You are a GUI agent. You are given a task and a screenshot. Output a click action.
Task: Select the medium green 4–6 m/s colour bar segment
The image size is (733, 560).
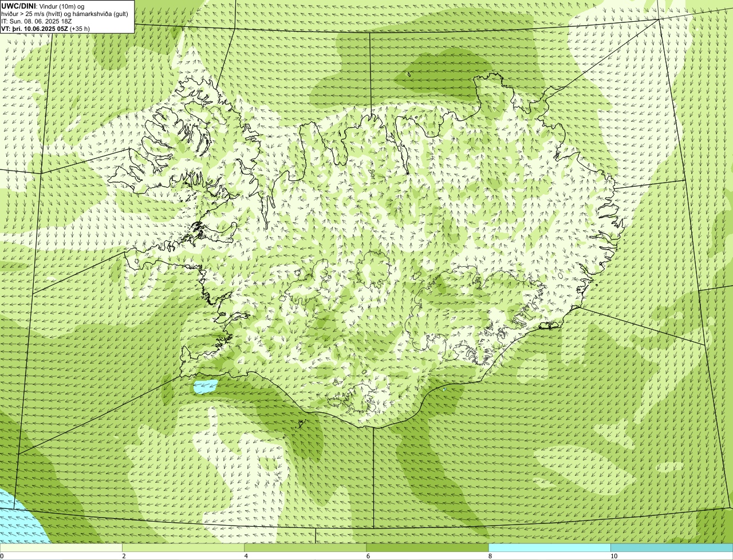point(305,548)
